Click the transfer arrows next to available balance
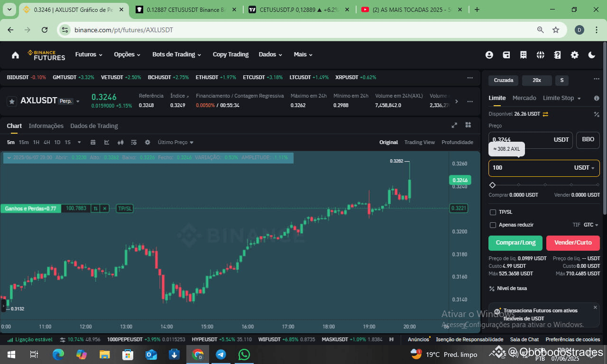The image size is (607, 364). coord(545,114)
